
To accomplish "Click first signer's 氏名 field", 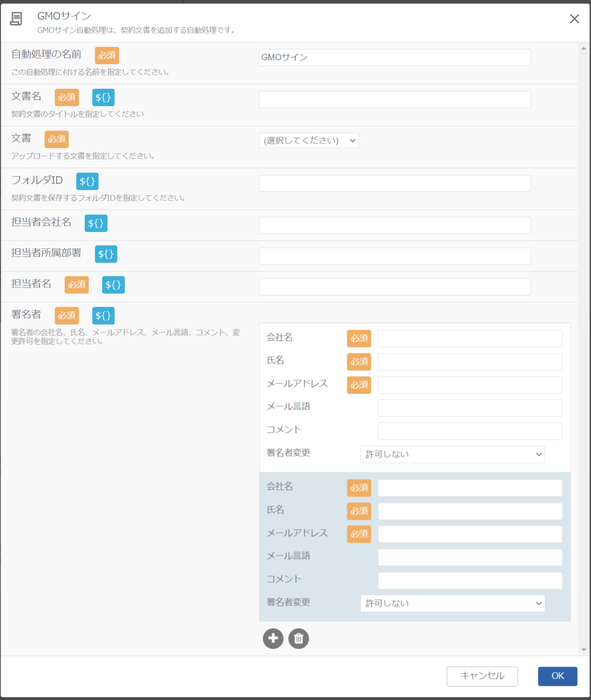I will coord(470,362).
